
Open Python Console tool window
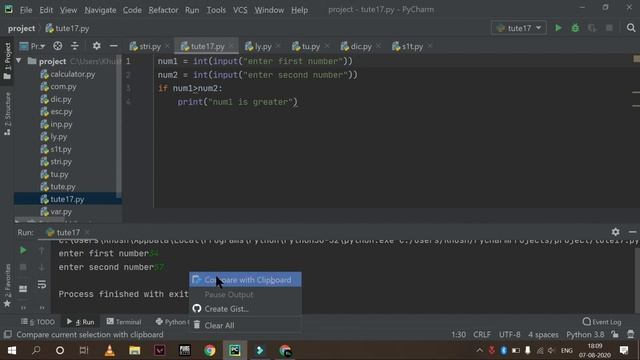(x=172, y=322)
